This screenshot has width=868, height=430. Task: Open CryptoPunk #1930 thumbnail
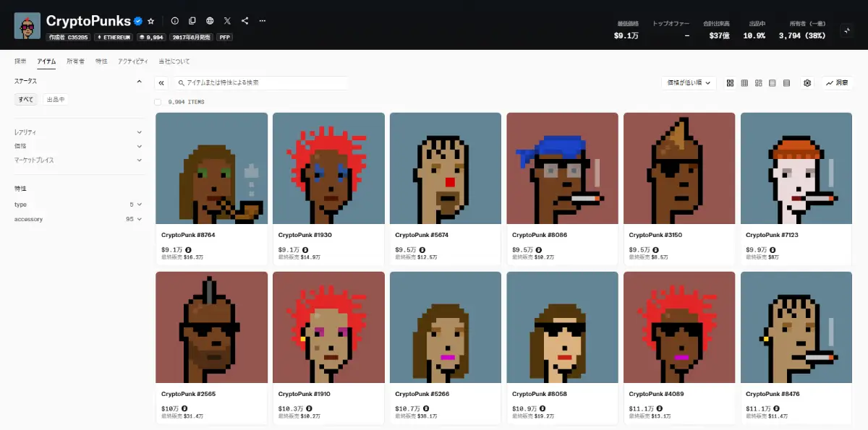328,168
